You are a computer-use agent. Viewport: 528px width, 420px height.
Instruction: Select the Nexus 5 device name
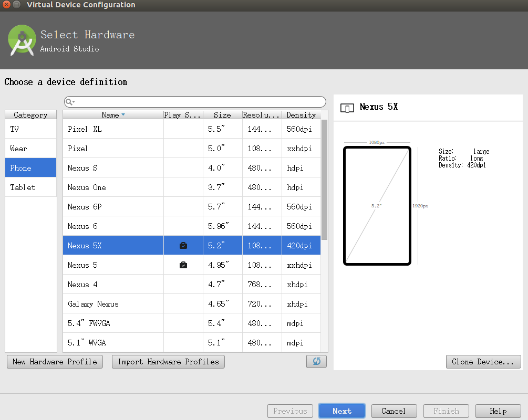(x=82, y=265)
